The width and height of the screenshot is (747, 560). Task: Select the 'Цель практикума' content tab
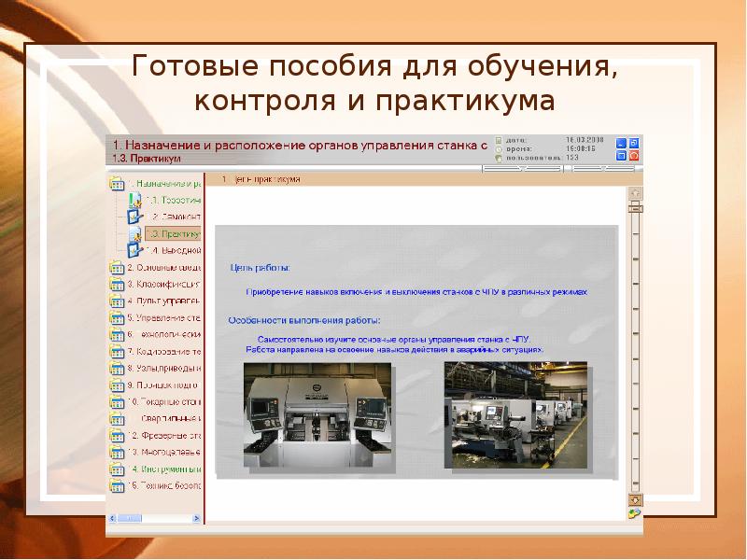(x=266, y=178)
